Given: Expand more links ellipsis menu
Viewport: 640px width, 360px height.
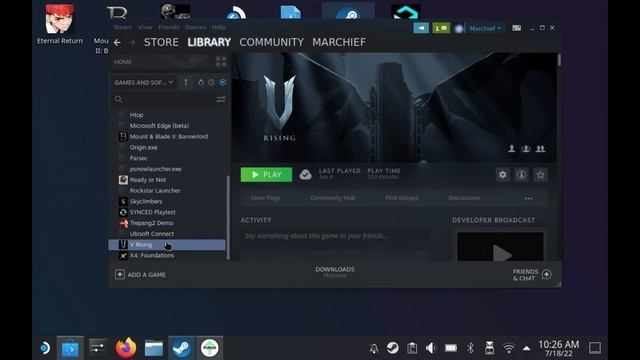Looking at the screenshot, I should 529,198.
